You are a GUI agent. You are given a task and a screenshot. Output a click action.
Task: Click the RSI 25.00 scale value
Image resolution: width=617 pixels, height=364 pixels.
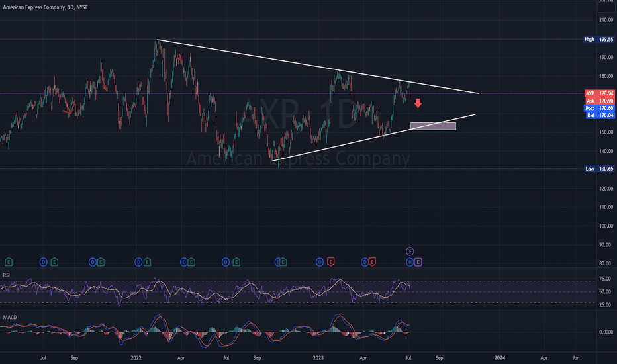pyautogui.click(x=605, y=305)
